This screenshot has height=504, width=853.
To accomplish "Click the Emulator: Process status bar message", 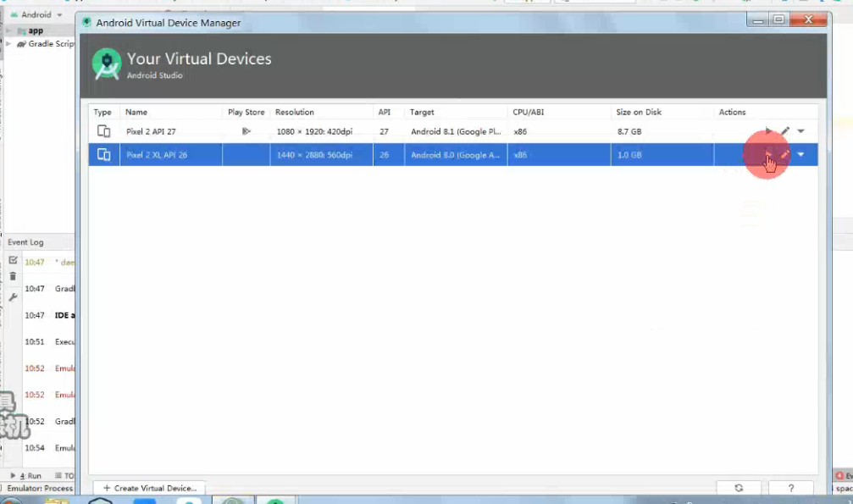I will click(39, 488).
